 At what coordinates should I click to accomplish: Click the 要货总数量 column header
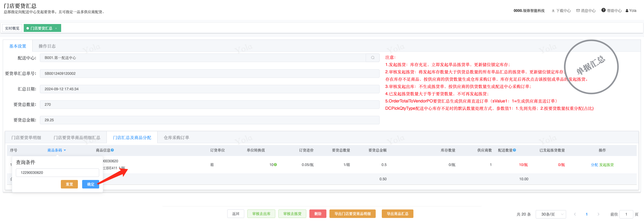pos(341,150)
